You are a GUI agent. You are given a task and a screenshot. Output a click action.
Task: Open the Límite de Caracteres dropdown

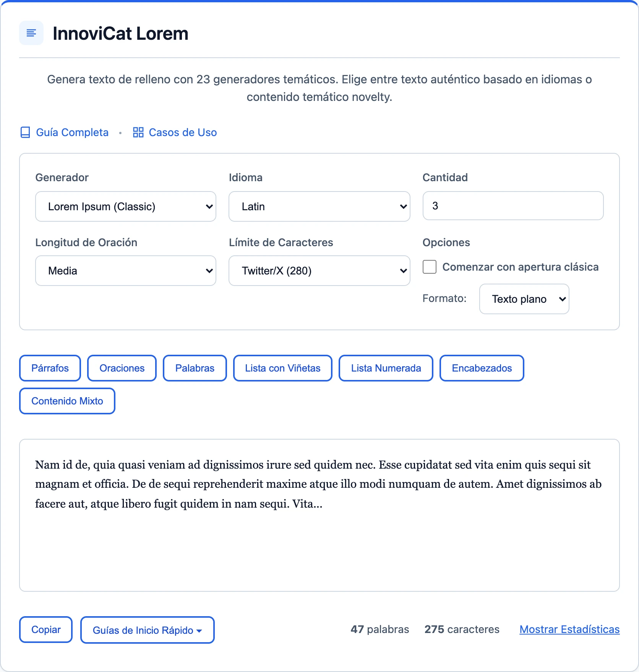319,271
